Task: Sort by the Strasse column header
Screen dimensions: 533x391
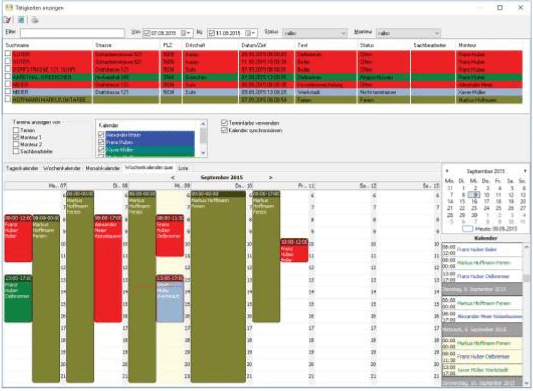Action: pyautogui.click(x=126, y=45)
